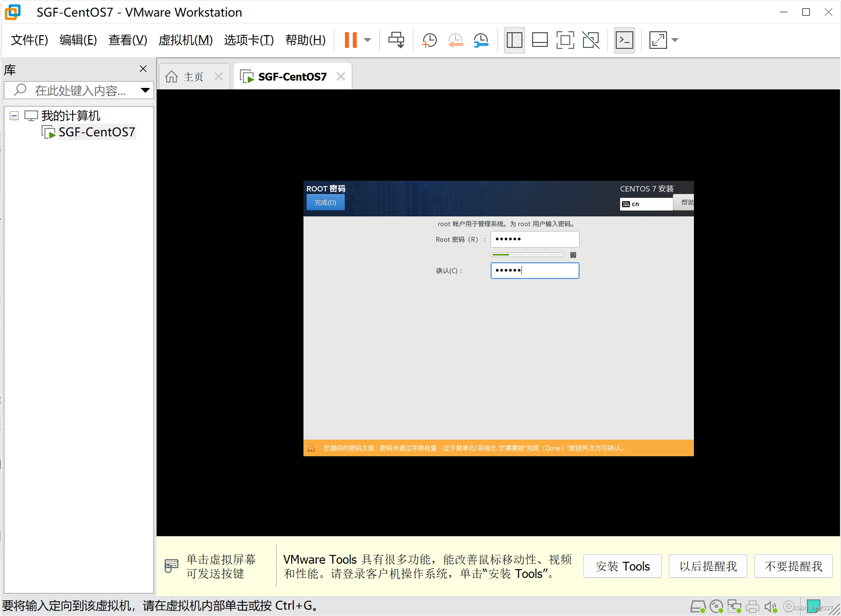Close the 主页 tab

[218, 77]
